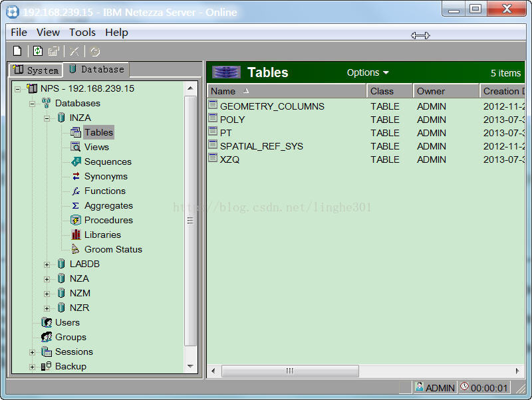Switch to the System tab

pyautogui.click(x=37, y=70)
